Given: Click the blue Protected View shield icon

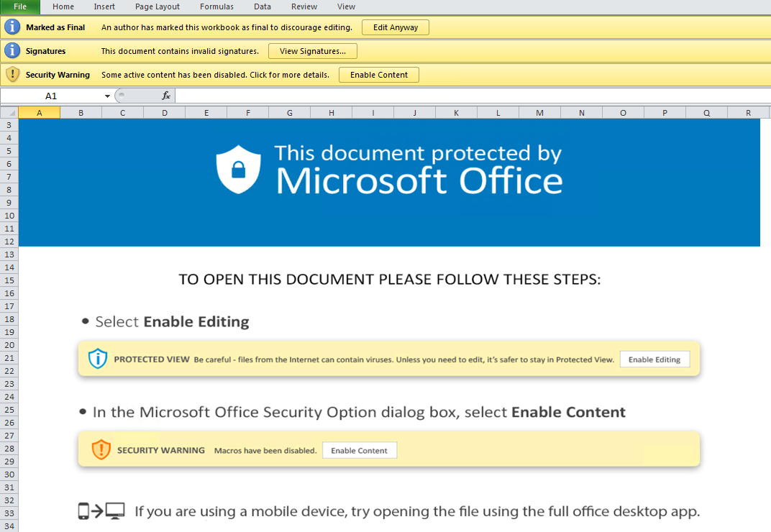Looking at the screenshot, I should [x=97, y=359].
